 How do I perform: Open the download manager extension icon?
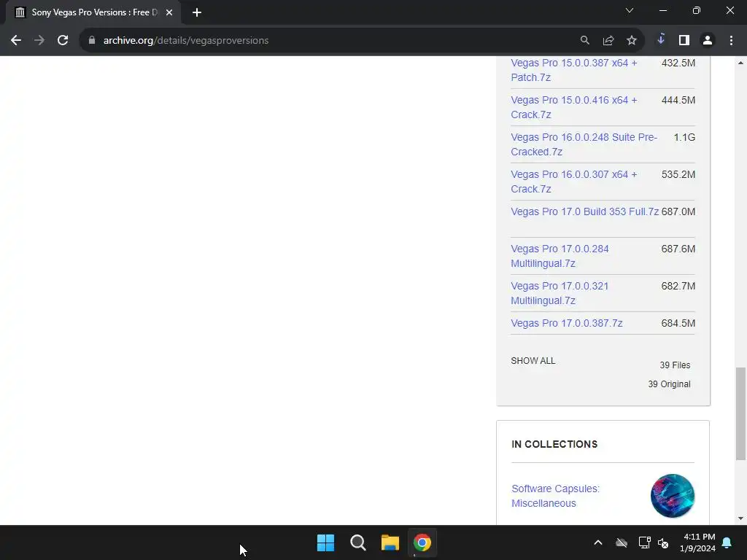pos(661,40)
